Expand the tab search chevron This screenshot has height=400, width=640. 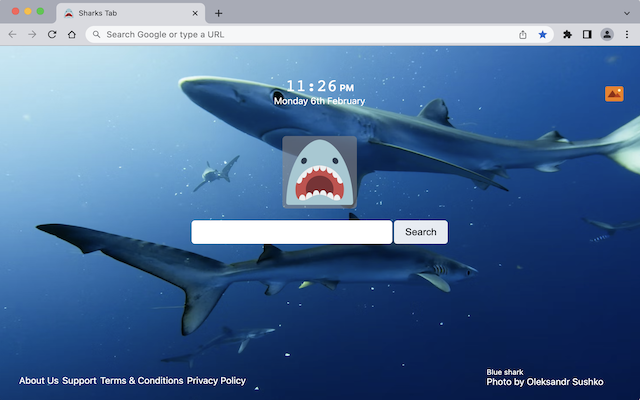click(x=627, y=13)
